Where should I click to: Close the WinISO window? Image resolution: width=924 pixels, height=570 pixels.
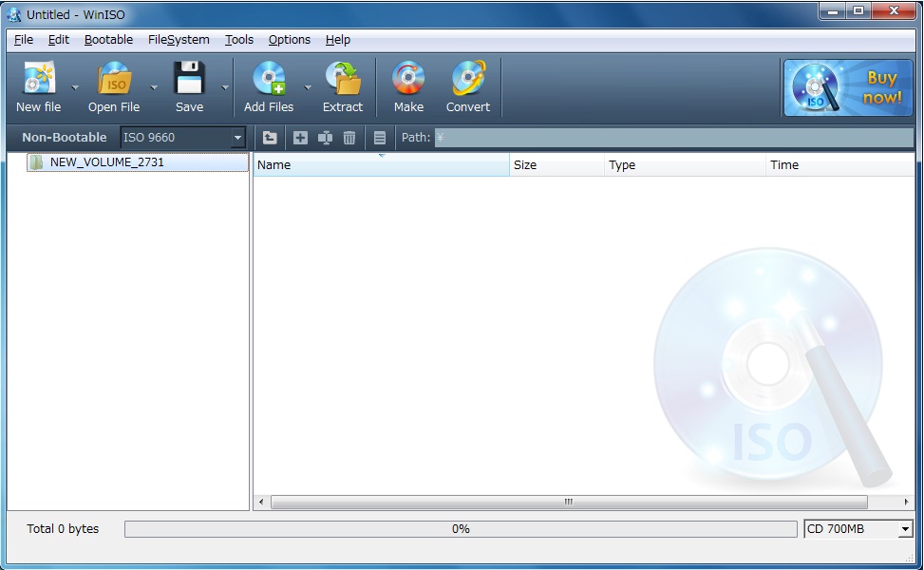click(x=894, y=11)
